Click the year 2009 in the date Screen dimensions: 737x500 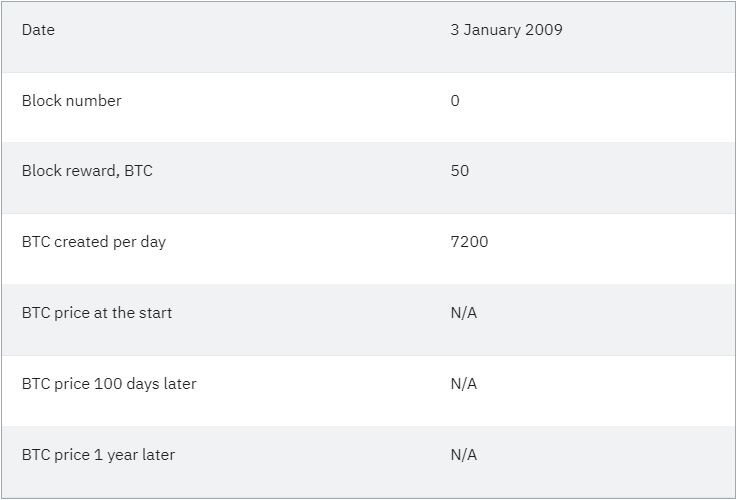(x=545, y=30)
